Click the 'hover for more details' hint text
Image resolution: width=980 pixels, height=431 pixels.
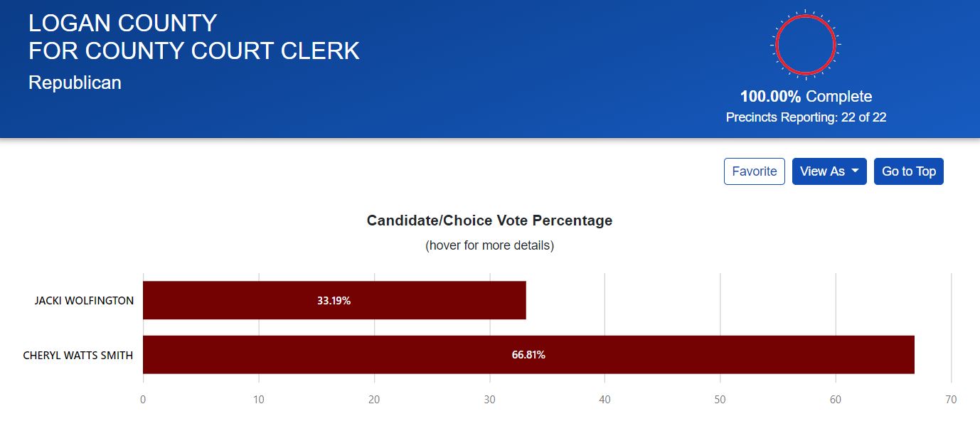pyautogui.click(x=489, y=245)
